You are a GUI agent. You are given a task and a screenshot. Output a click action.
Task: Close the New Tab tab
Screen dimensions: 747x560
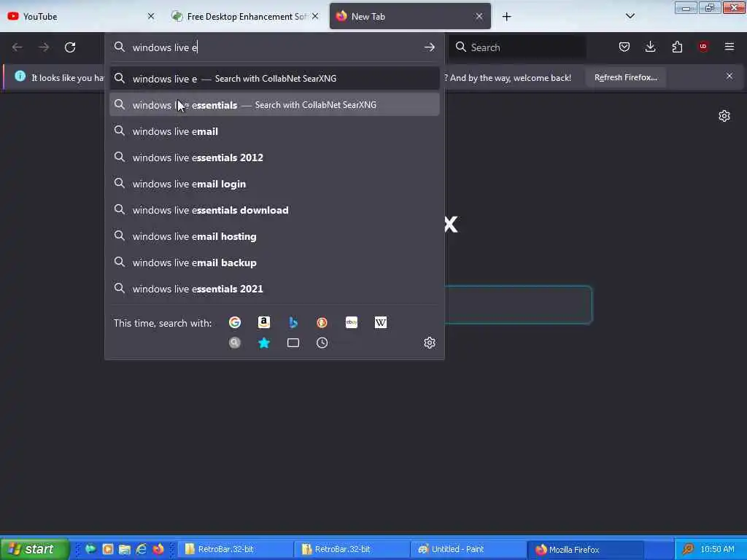pos(479,16)
